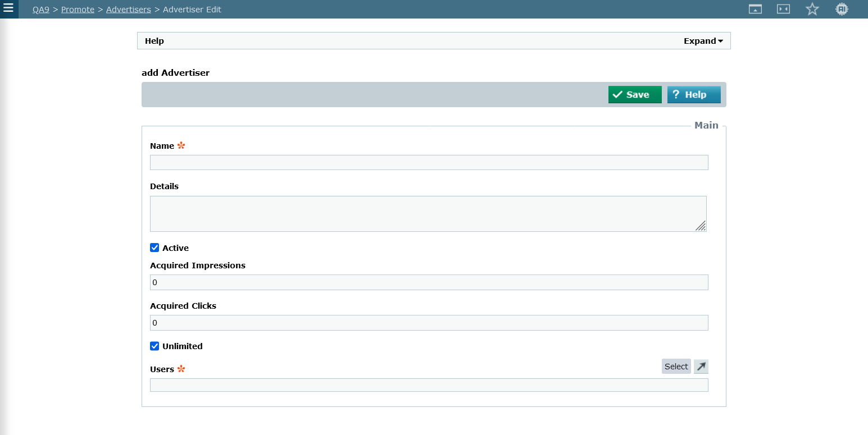Navigate to Promote breadcrumb

[78, 10]
